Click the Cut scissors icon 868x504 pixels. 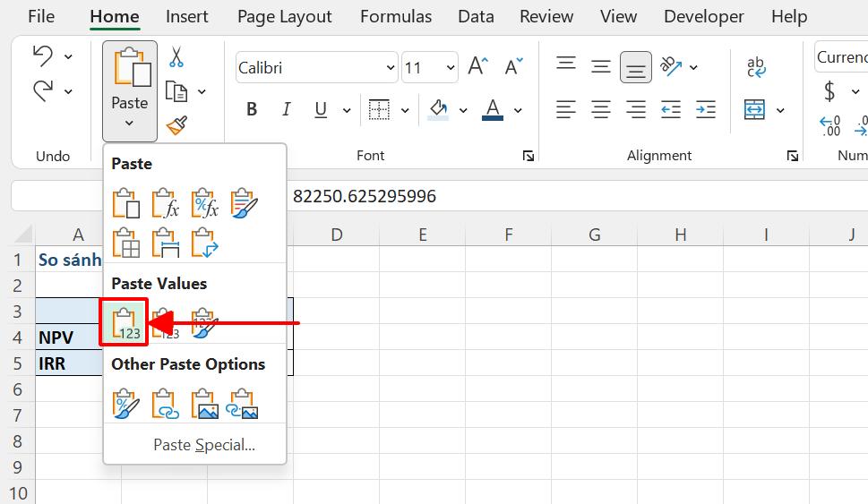(x=176, y=57)
